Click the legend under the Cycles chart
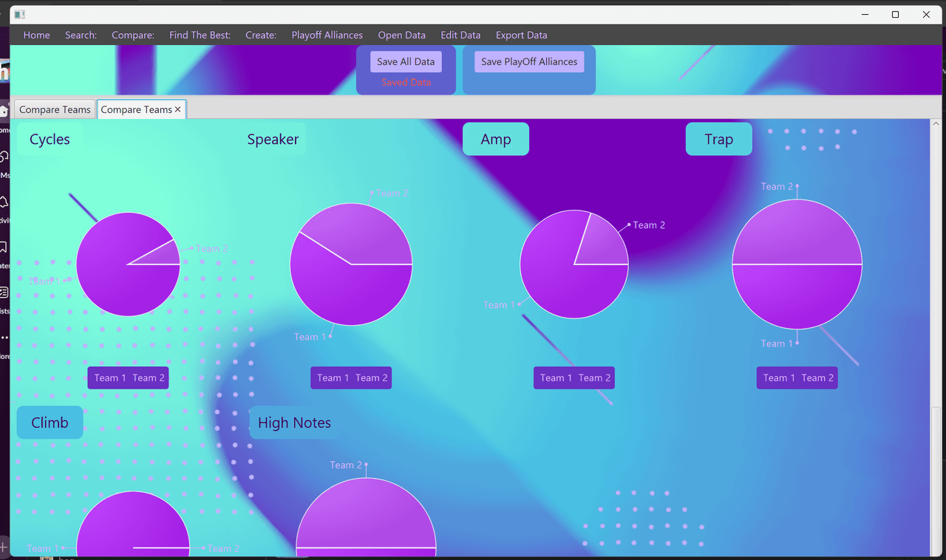The height and width of the screenshot is (560, 946). point(128,378)
